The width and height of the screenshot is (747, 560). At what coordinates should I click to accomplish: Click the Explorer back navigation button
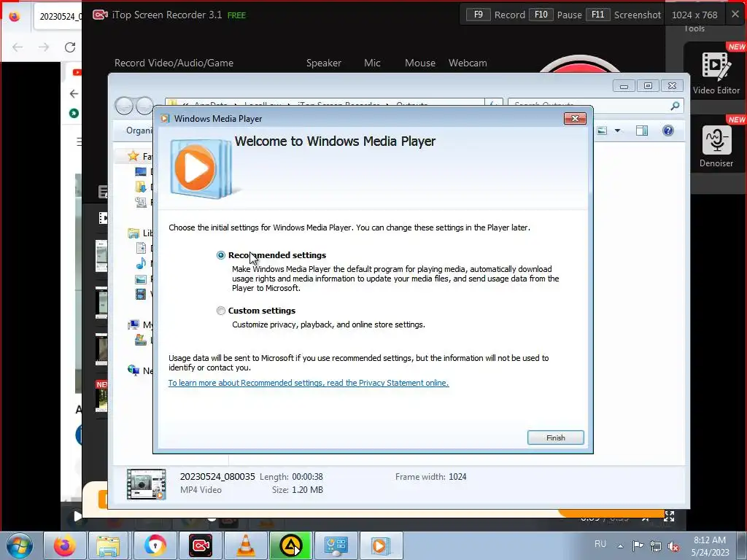point(124,106)
